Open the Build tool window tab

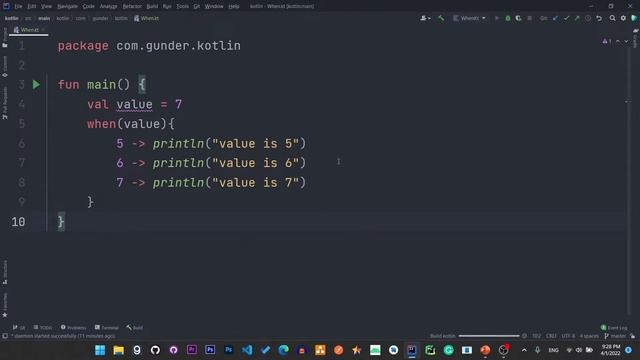tap(135, 327)
